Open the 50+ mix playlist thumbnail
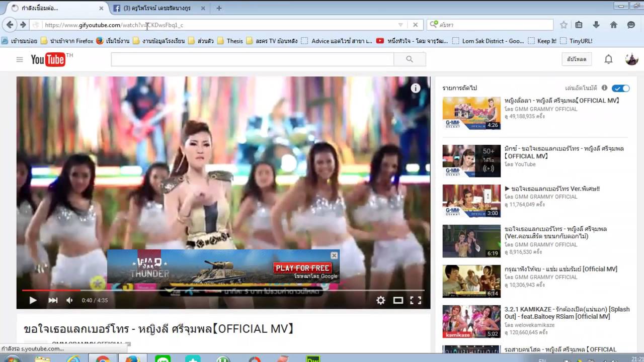This screenshot has width=644, height=362. [x=471, y=161]
